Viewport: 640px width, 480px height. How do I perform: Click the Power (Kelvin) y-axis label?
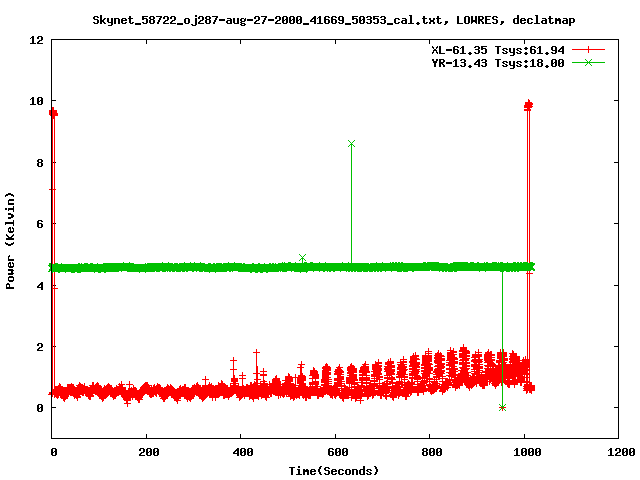click(x=10, y=241)
